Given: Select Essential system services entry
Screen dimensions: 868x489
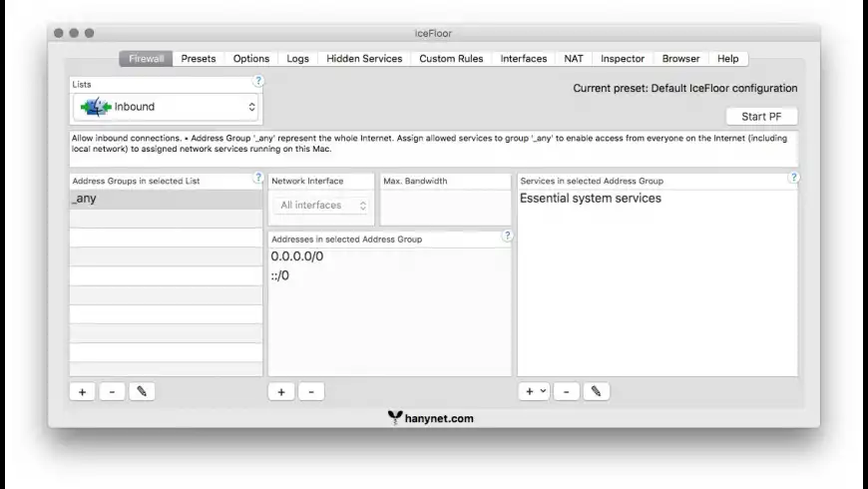Looking at the screenshot, I should click(657, 199).
